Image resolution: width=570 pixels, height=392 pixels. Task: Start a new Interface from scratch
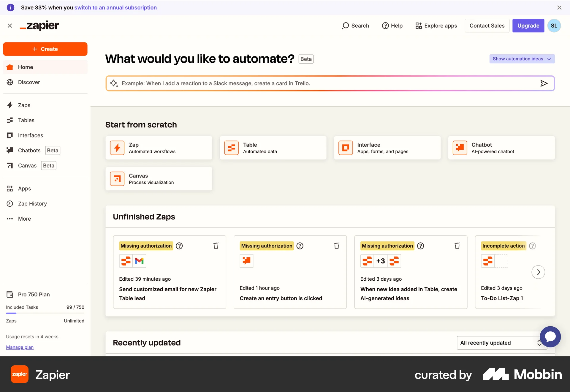387,148
